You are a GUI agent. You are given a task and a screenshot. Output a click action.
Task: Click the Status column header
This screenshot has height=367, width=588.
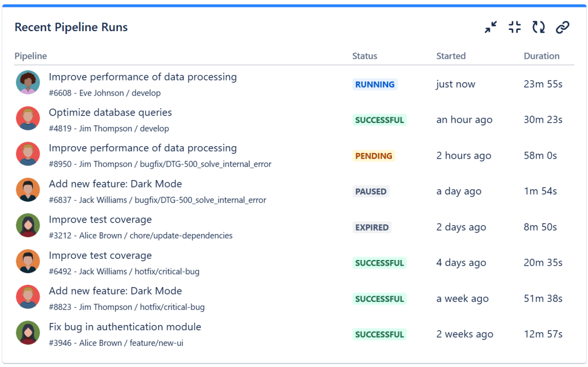tap(364, 56)
